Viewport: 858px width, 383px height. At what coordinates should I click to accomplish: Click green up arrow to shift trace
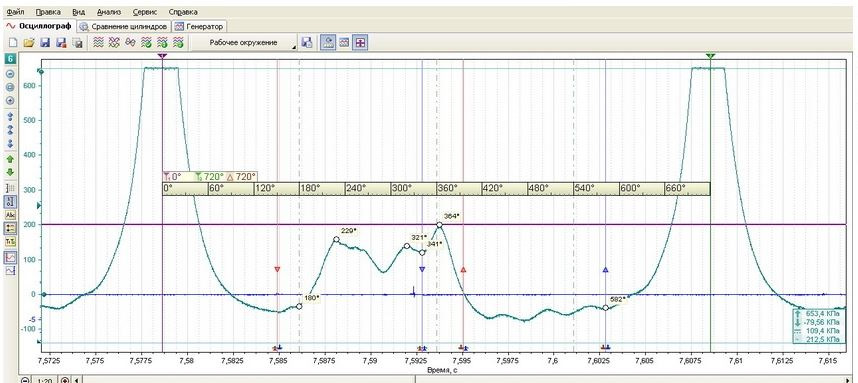(10, 159)
